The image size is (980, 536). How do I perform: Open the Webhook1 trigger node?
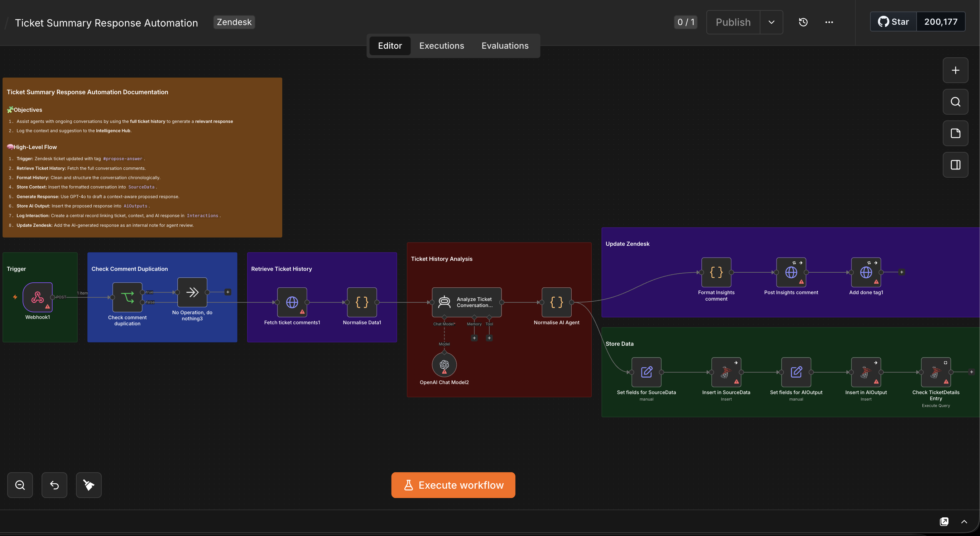pyautogui.click(x=37, y=297)
